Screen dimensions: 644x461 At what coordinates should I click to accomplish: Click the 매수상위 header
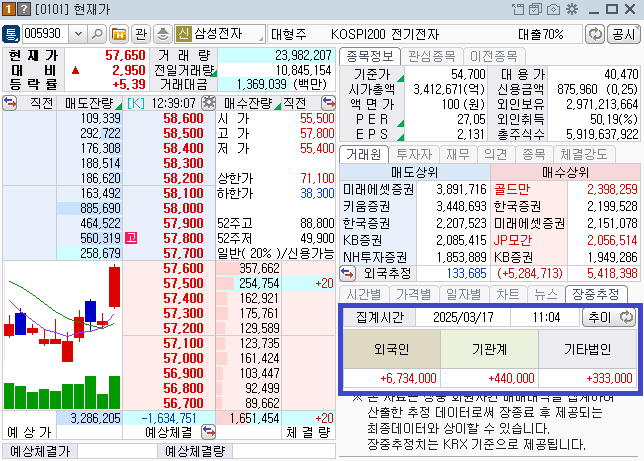pyautogui.click(x=566, y=172)
